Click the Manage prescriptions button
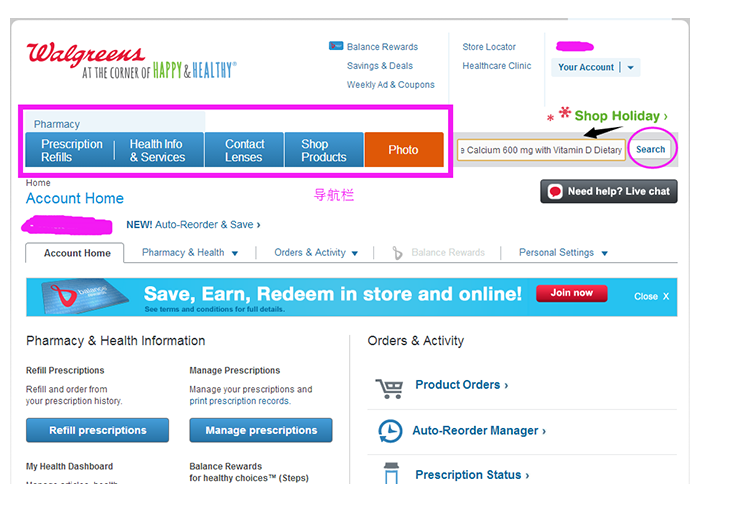The height and width of the screenshot is (512, 733). [261, 430]
